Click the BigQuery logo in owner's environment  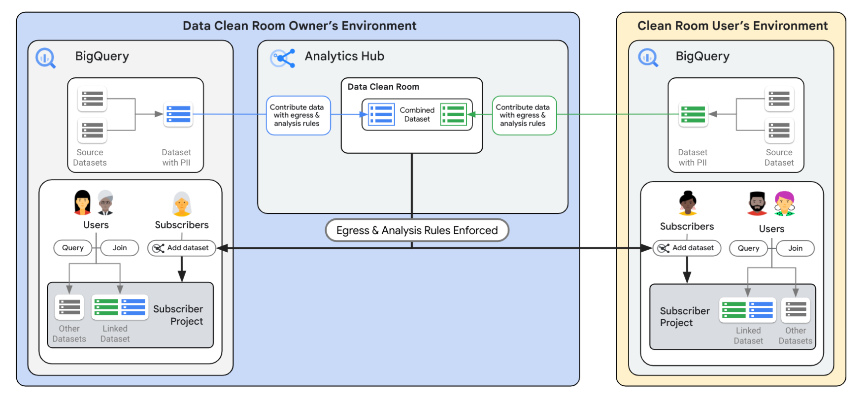point(45,58)
